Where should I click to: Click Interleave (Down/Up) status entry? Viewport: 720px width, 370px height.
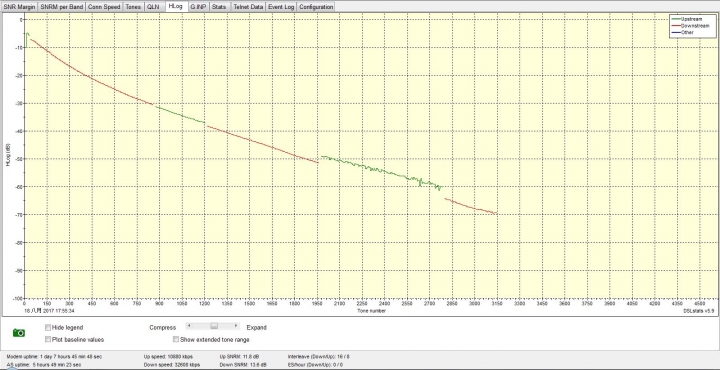click(319, 357)
